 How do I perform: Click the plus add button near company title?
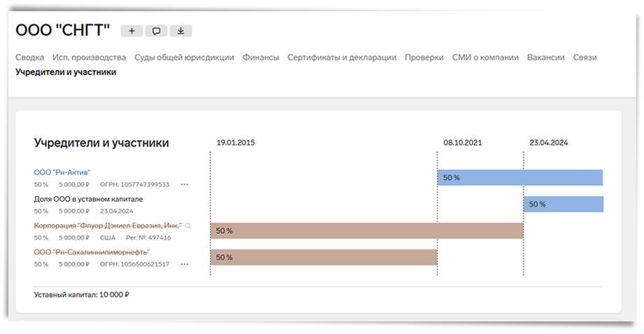[132, 31]
